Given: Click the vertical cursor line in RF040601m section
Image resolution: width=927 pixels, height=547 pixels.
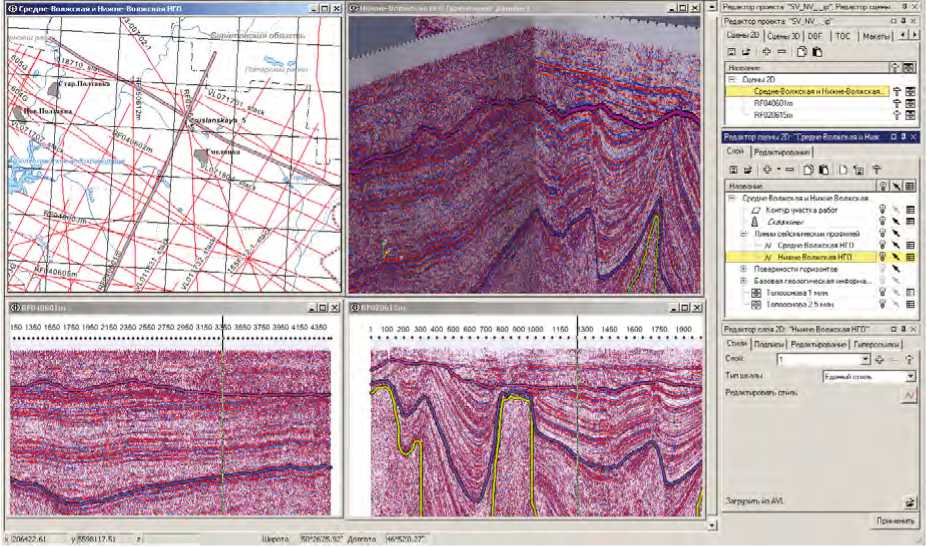Looking at the screenshot, I should [221, 420].
